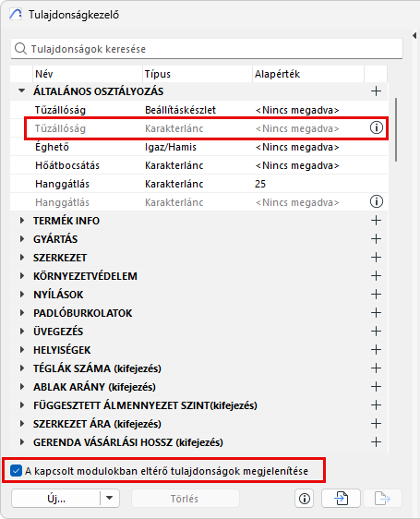Expand the PADLÓBURKOLATOK group

coord(22,313)
